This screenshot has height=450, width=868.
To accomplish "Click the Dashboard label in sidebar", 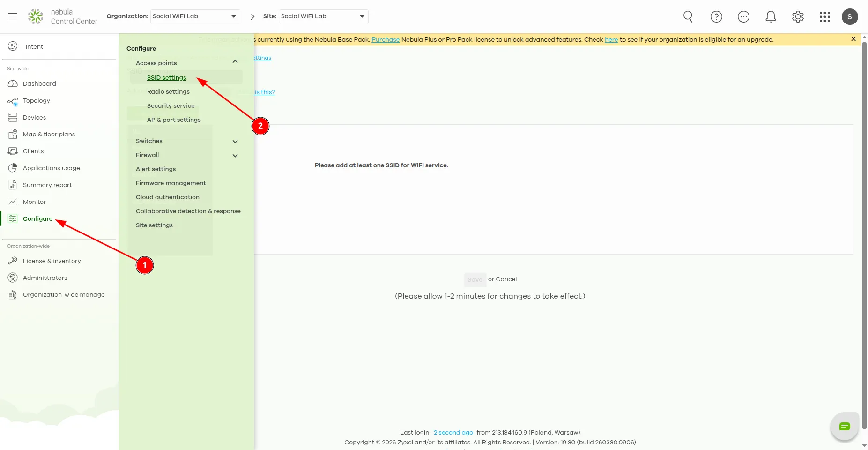I will [39, 83].
